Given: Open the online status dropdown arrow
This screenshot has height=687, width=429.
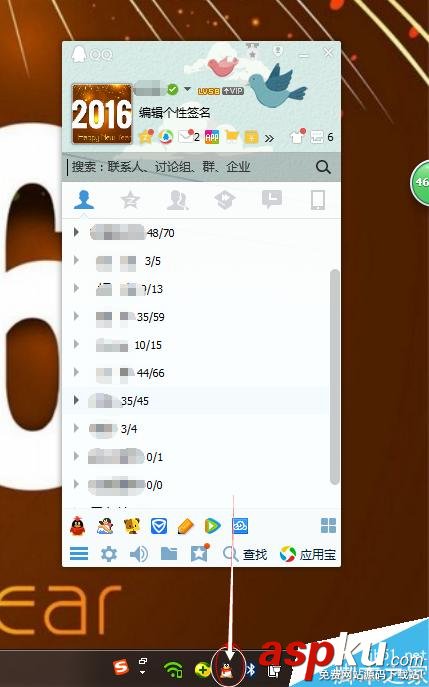Looking at the screenshot, I should pos(187,89).
